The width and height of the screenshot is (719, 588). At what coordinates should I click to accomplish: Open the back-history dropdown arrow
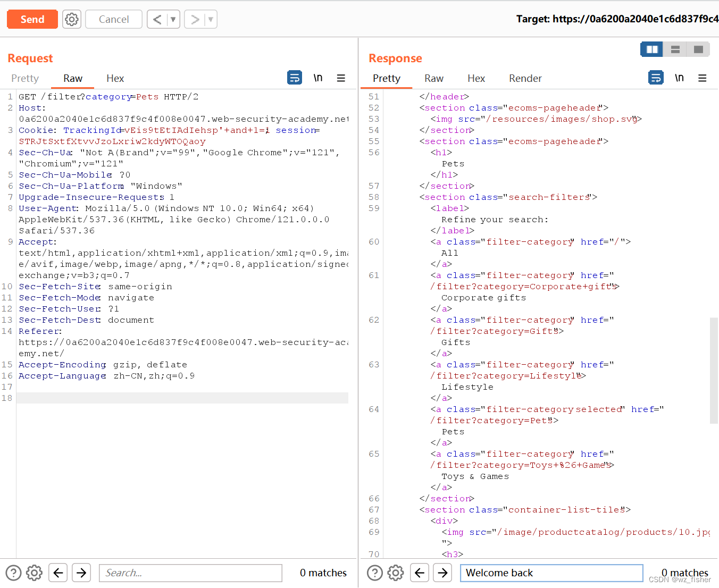(x=172, y=19)
